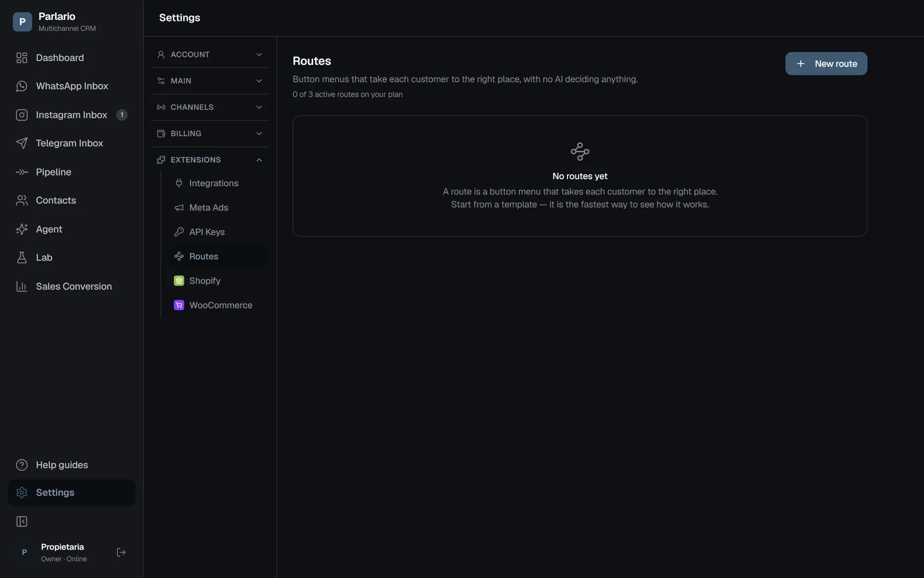Click the Propietaria user avatar
Image resolution: width=924 pixels, height=578 pixels.
[x=24, y=553]
